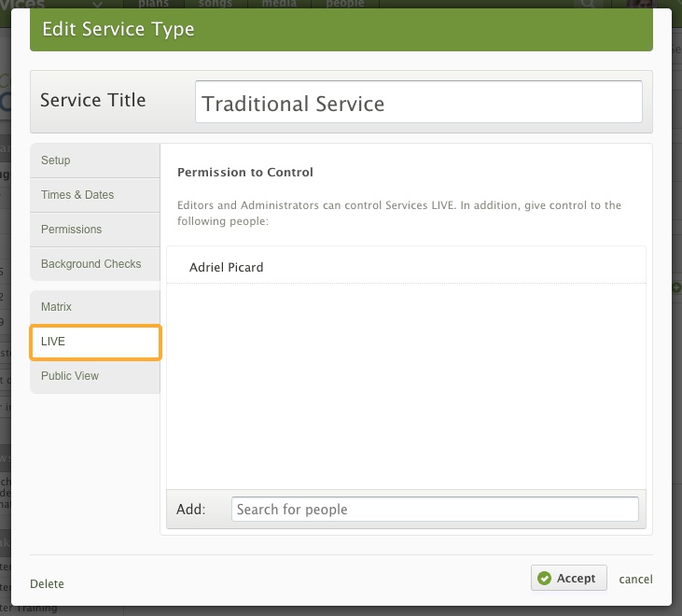Open the songs menu behind the dialog
Viewport: 682px width, 616px height.
click(216, 4)
